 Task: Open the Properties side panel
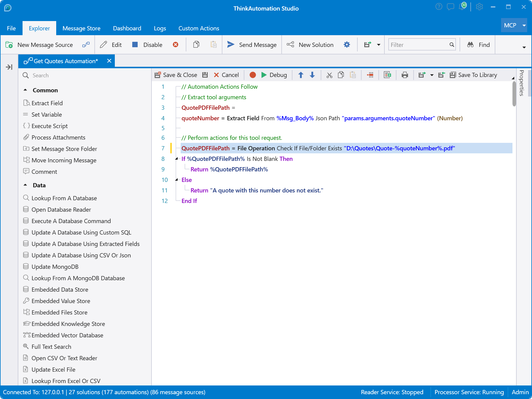click(521, 83)
